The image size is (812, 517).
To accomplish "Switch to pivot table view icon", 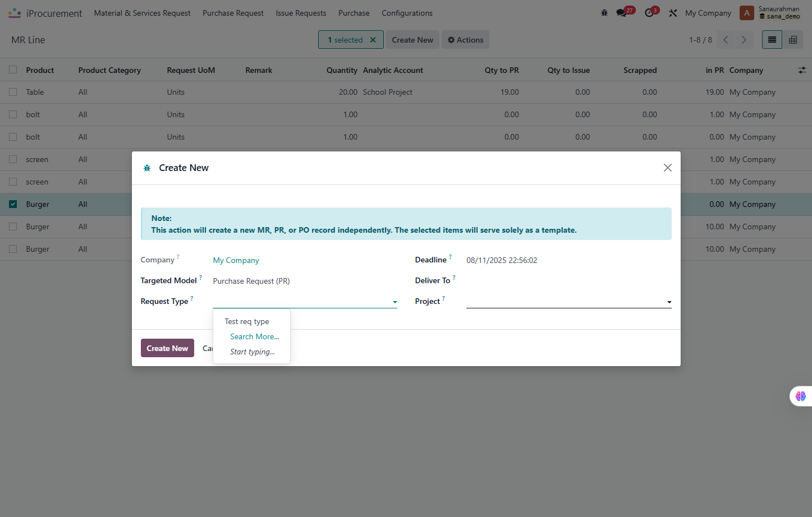I will pos(793,40).
